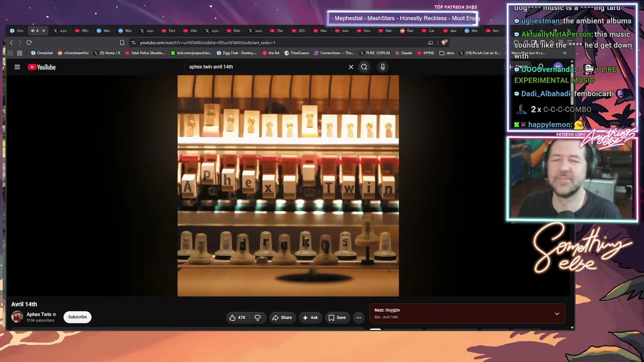644x362 pixels.
Task: Save the video to a playlist
Action: [x=337, y=318]
